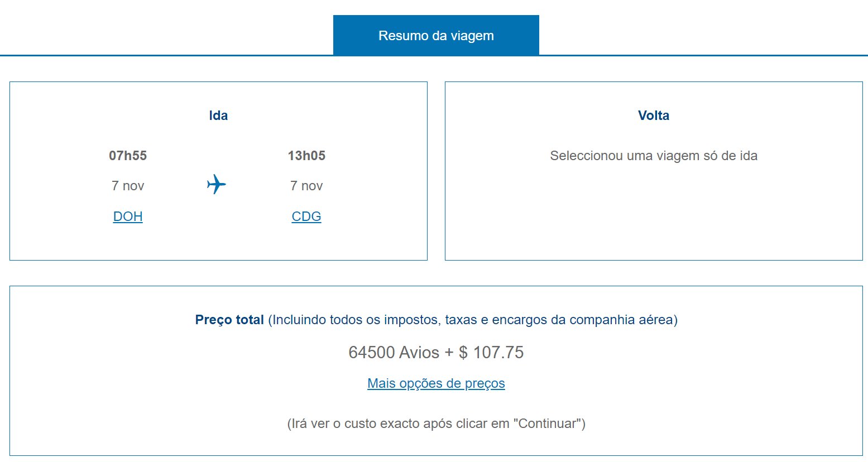868x462 pixels.
Task: Click the arrival date 7 nov under 13h05
Action: (x=306, y=186)
